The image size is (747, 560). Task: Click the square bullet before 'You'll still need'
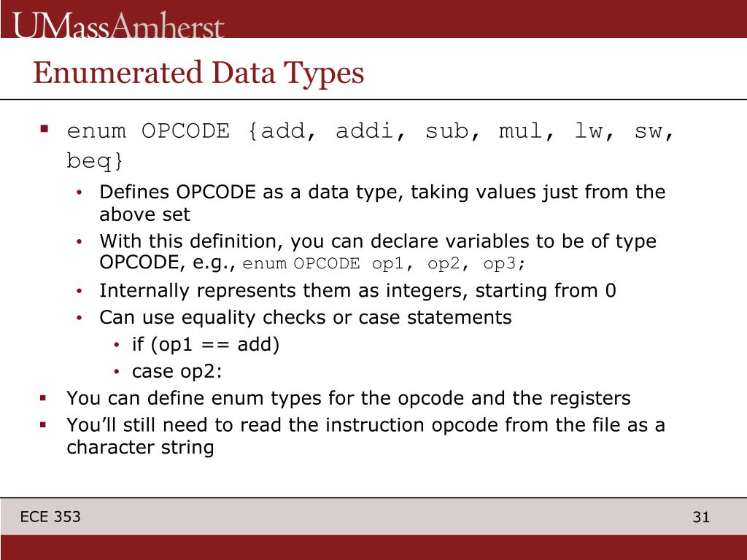43,424
